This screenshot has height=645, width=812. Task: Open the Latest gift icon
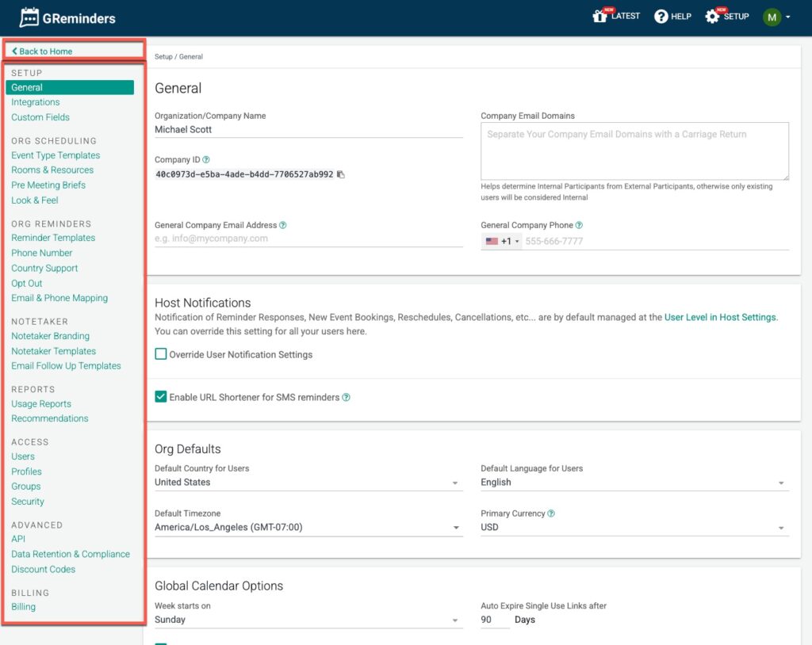600,17
